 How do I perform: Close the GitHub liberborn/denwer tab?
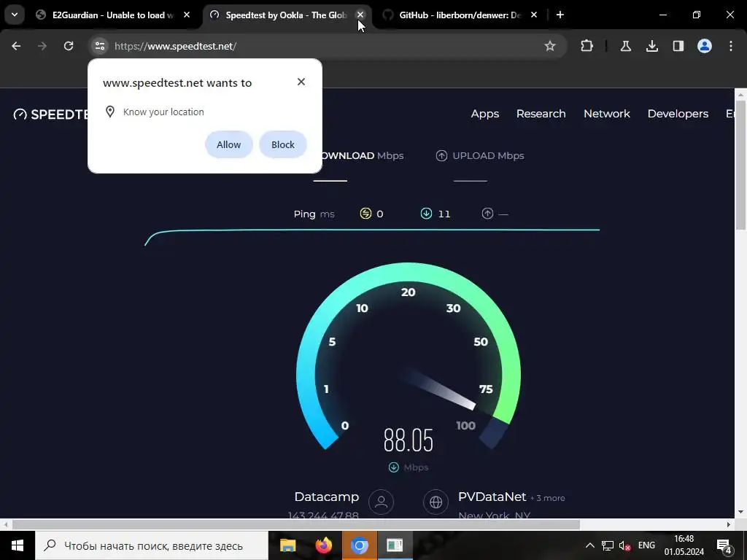[x=534, y=15]
